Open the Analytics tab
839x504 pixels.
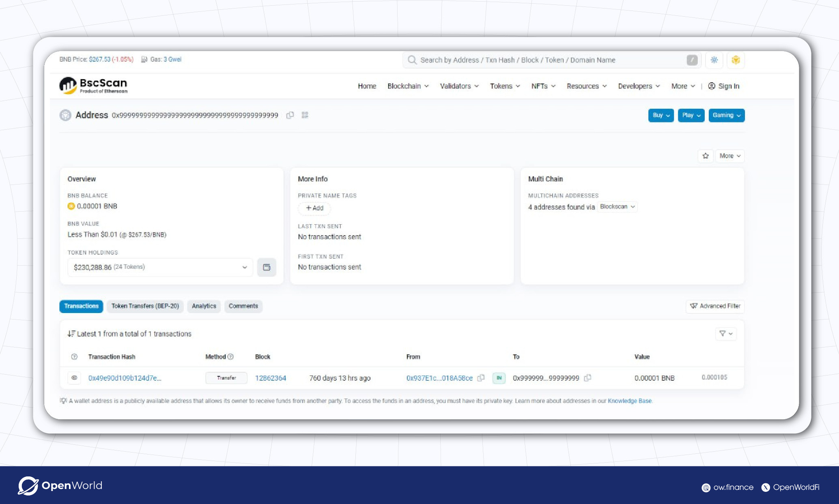pos(204,306)
